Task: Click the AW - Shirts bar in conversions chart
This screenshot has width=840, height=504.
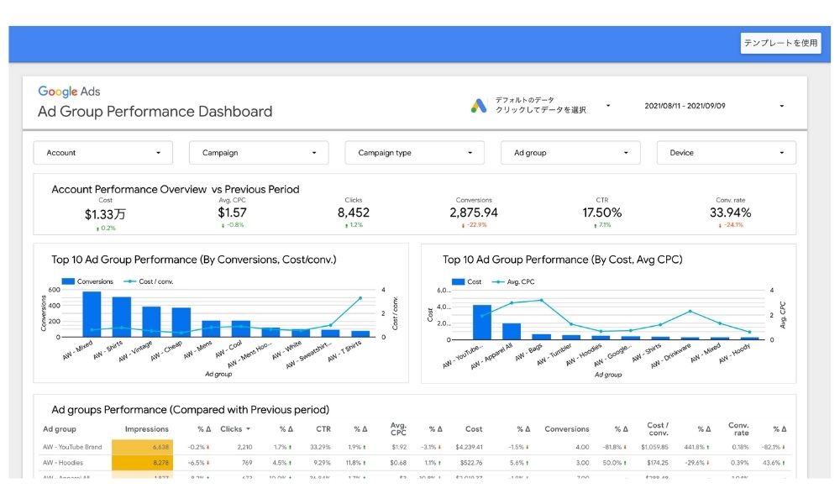Action: (x=122, y=317)
